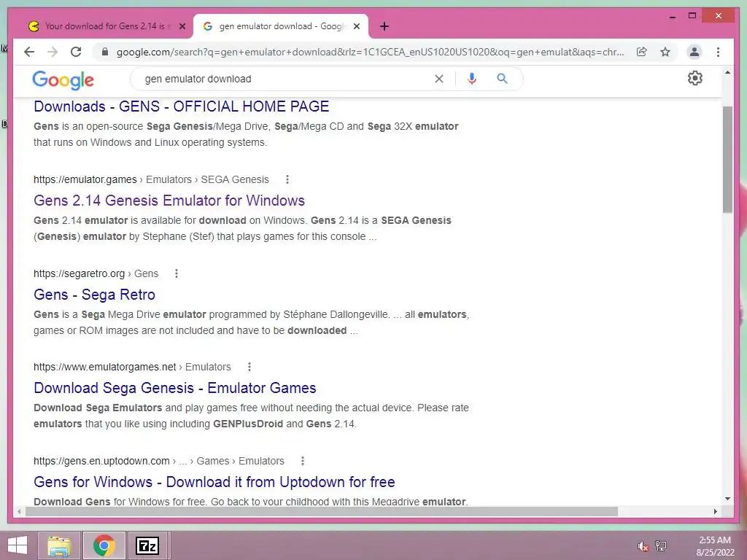
Task: Maximize the Chrome window
Action: point(692,16)
